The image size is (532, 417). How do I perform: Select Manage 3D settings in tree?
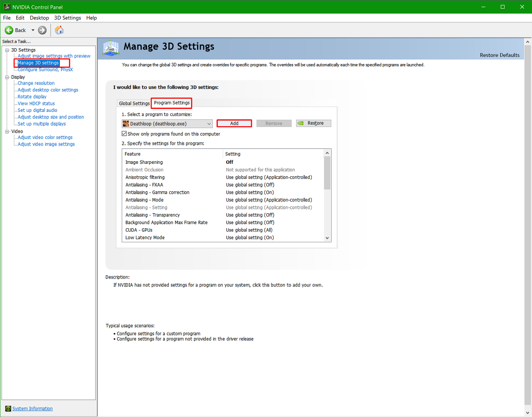click(38, 63)
